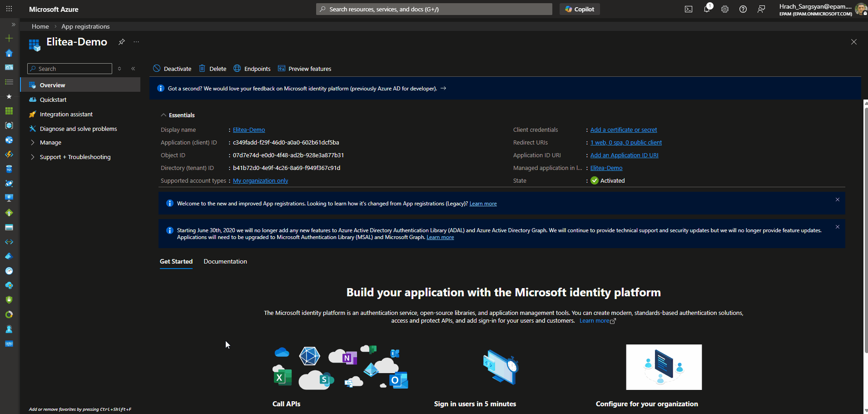This screenshot has width=868, height=414.
Task: Click the Create a resource plus icon
Action: 9,38
